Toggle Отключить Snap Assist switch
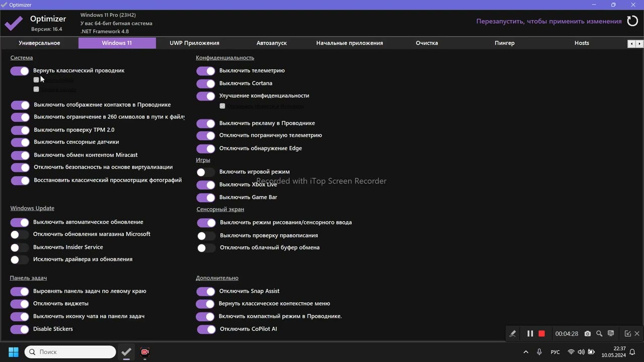The image size is (644, 362). 206,292
